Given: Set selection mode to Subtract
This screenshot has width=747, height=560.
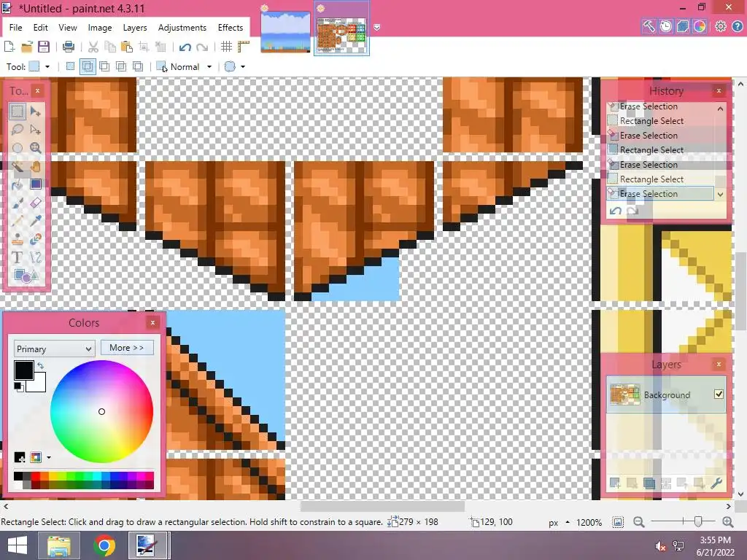Looking at the screenshot, I should click(x=104, y=66).
